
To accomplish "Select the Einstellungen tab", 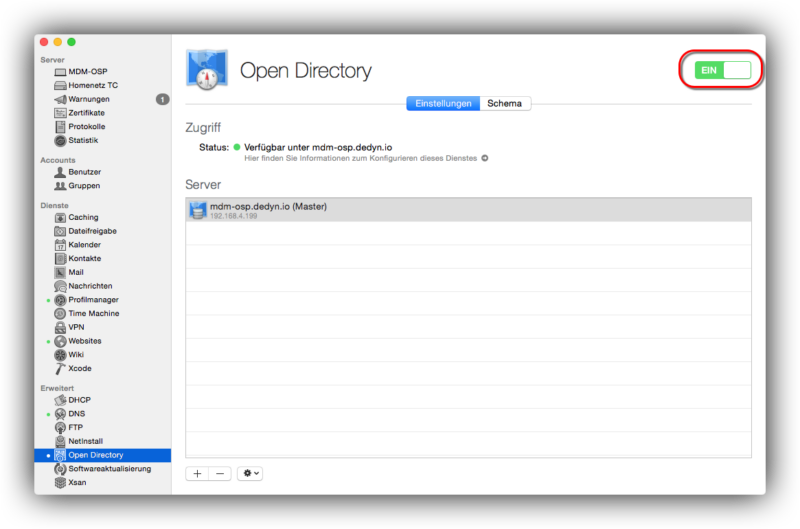I will click(443, 103).
